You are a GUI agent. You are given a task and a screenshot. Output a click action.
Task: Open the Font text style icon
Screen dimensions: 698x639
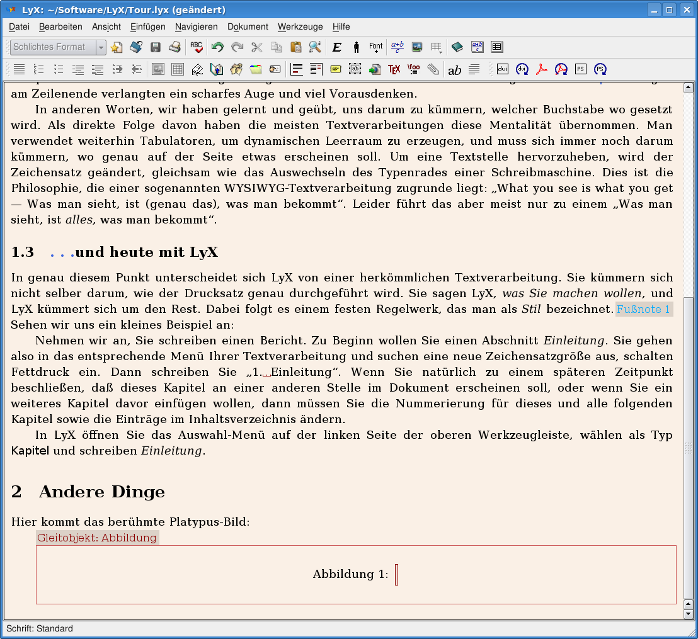pos(376,47)
